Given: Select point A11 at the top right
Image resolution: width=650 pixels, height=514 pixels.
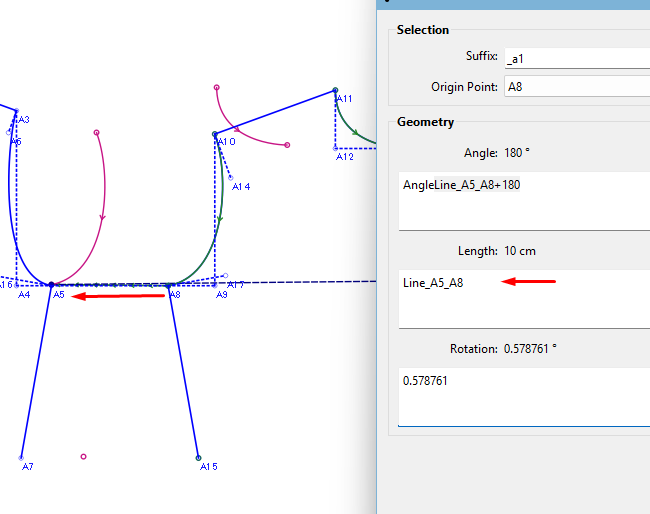Looking at the screenshot, I should coord(336,91).
